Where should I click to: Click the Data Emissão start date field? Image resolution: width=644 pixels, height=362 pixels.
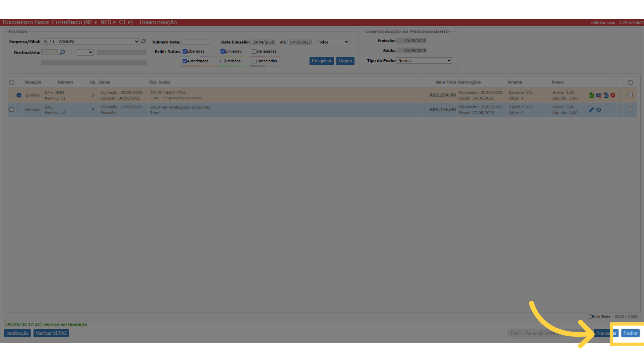(263, 42)
